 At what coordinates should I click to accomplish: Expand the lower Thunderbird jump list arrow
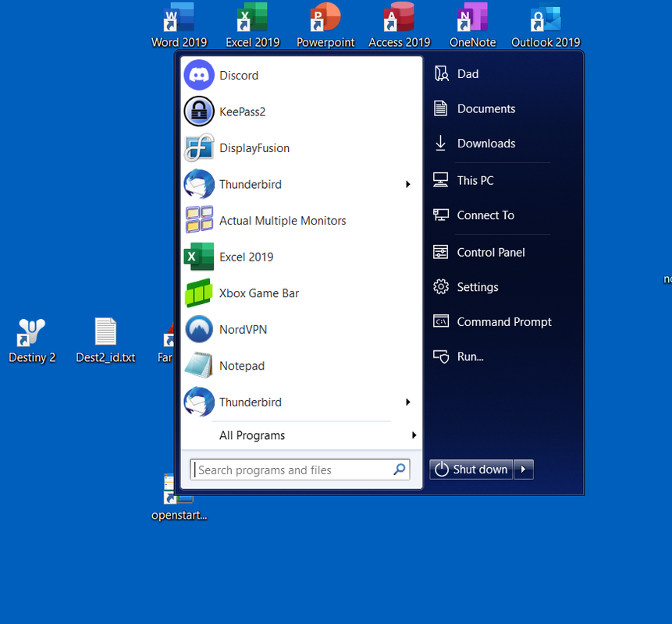(x=408, y=402)
